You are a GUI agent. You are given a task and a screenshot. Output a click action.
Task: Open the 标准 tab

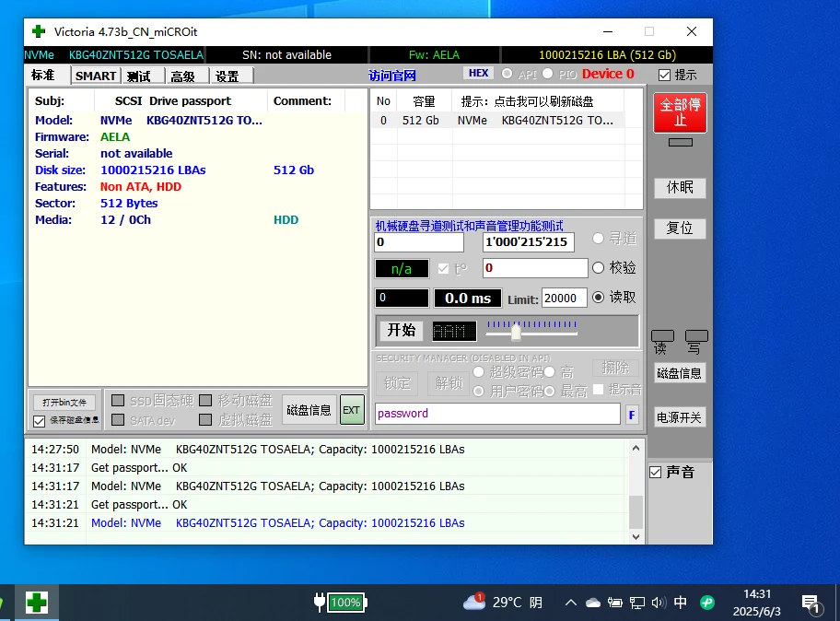(x=43, y=76)
